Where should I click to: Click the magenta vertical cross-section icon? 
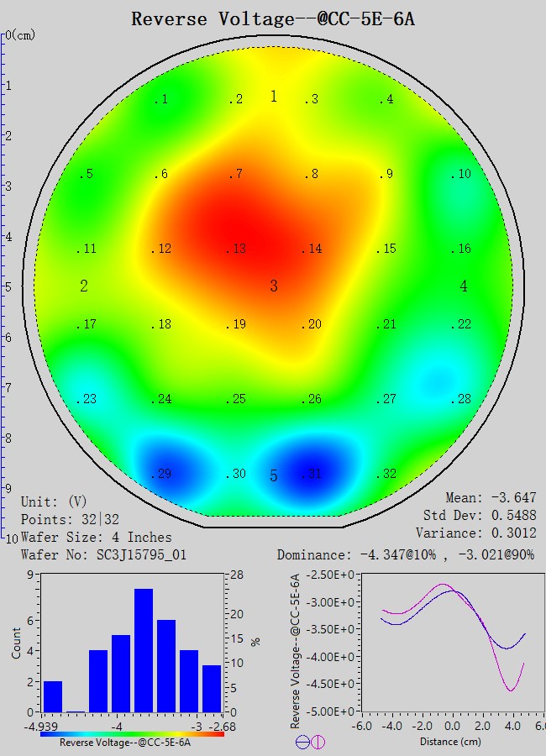pos(318,742)
